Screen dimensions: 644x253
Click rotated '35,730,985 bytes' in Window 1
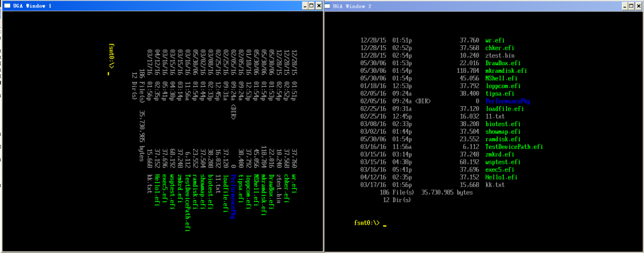click(x=142, y=137)
